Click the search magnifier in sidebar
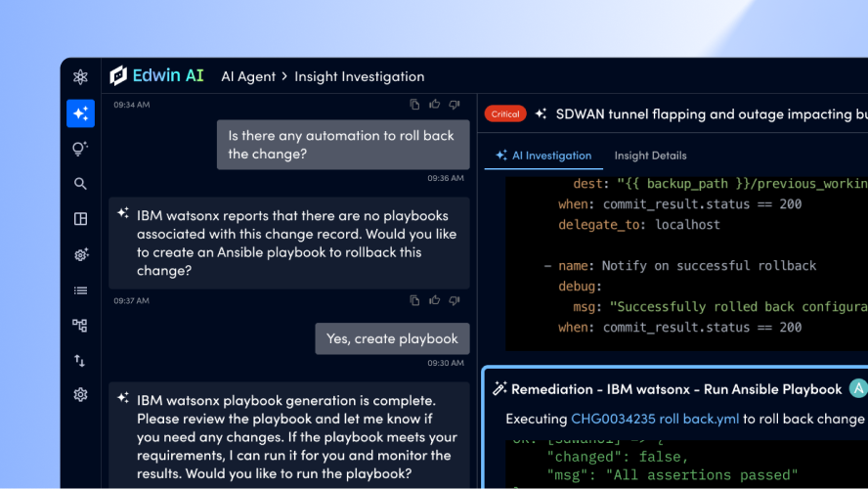The height and width of the screenshot is (489, 868). [80, 184]
